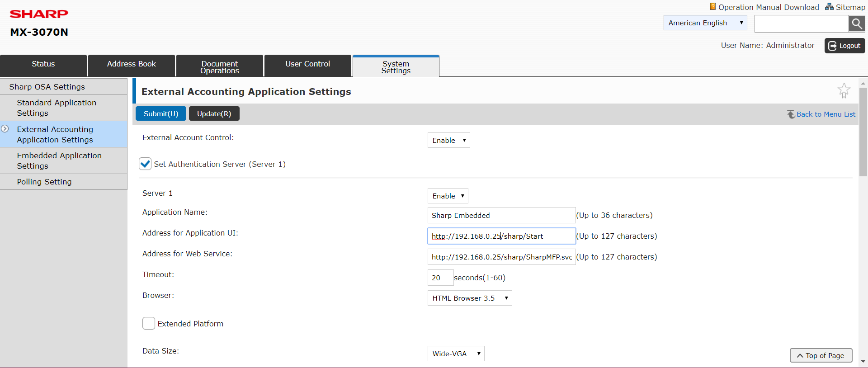Click the Address for Web Service field
Image resolution: width=868 pixels, height=368 pixels.
click(501, 257)
